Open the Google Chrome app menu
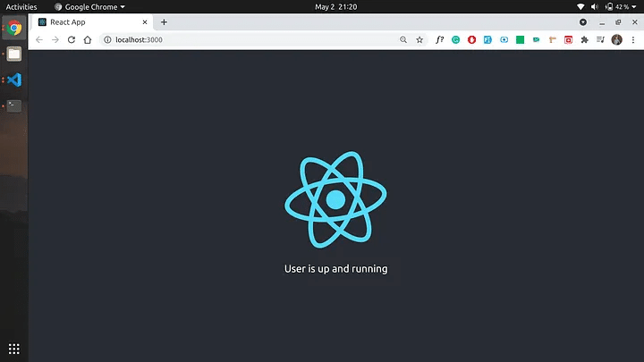Screen dimensions: 644x362 tap(89, 6)
